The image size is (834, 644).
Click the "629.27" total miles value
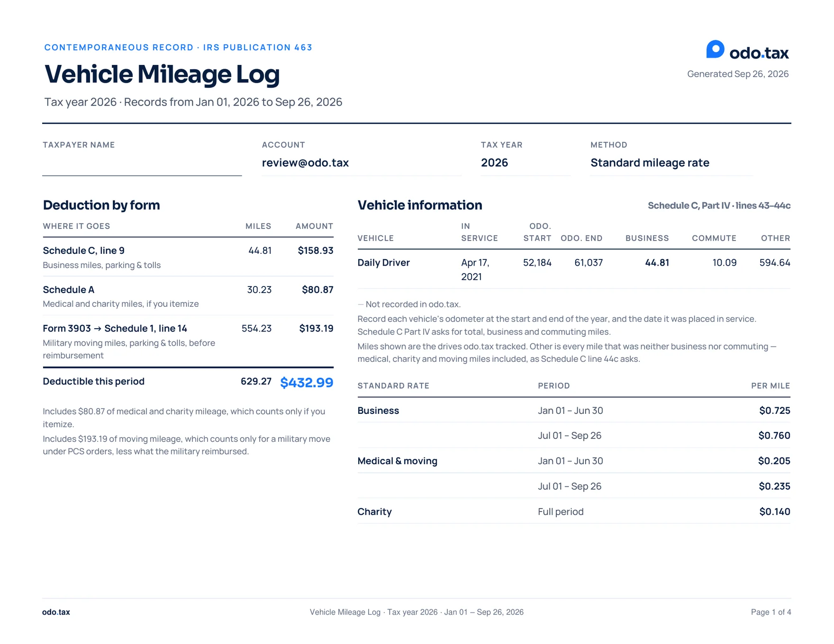(256, 382)
